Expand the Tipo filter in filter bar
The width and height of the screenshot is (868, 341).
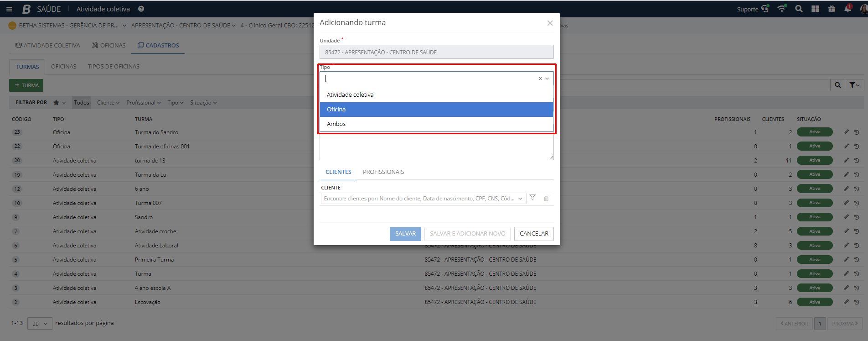coord(176,103)
